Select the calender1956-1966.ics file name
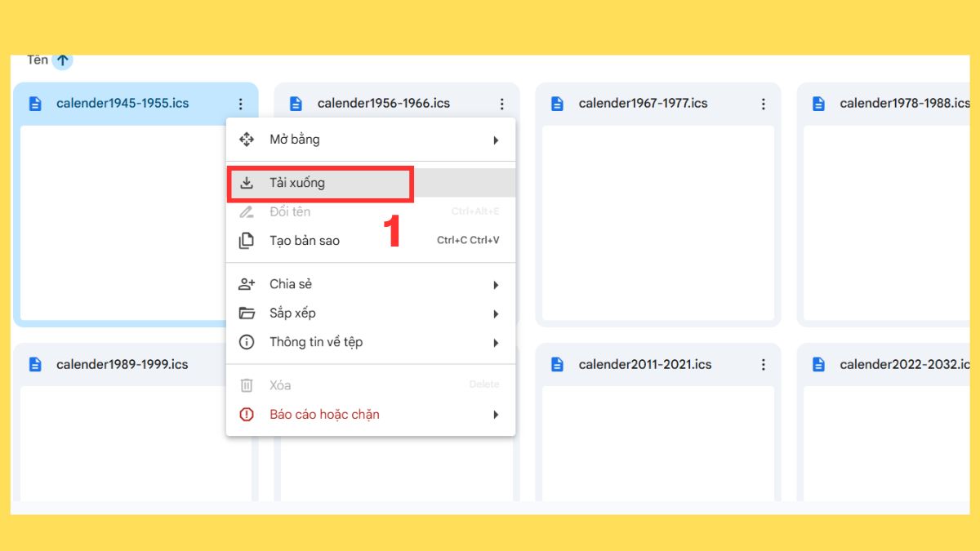The width and height of the screenshot is (980, 551). (x=384, y=104)
